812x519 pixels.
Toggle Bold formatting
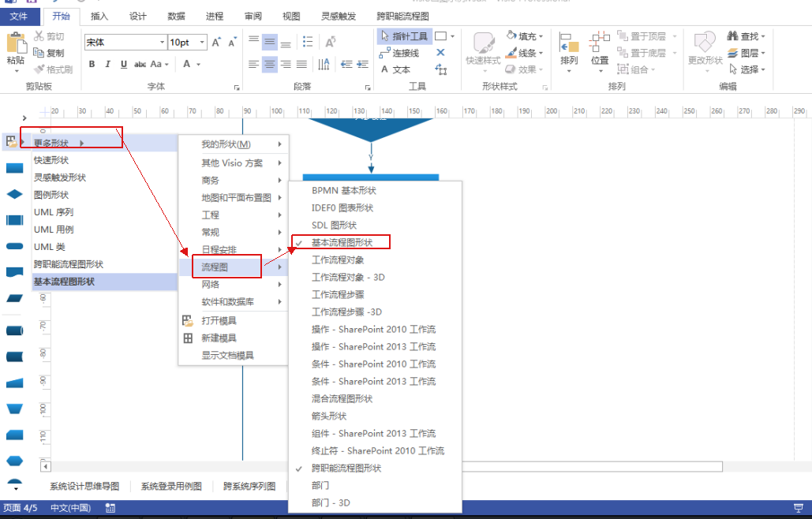[92, 64]
